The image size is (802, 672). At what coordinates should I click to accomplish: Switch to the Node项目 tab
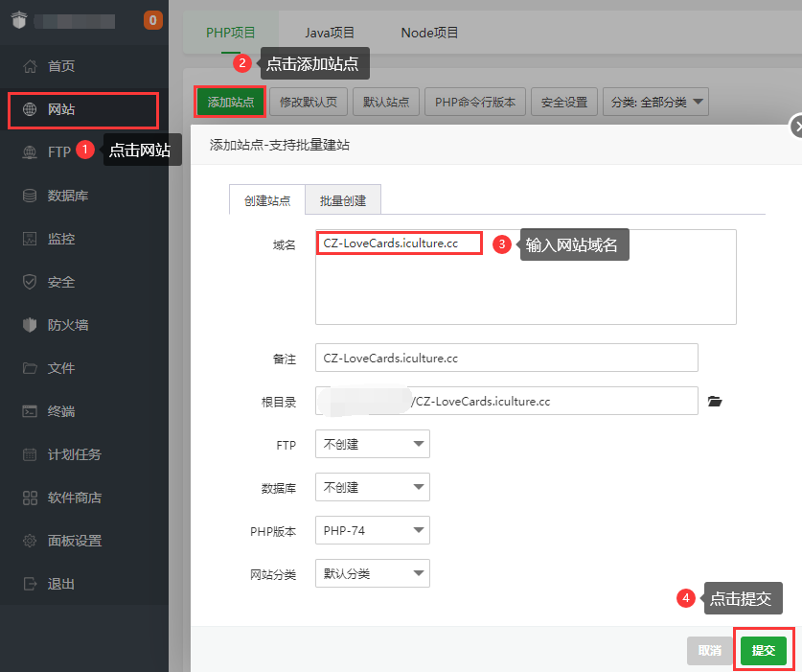429,33
